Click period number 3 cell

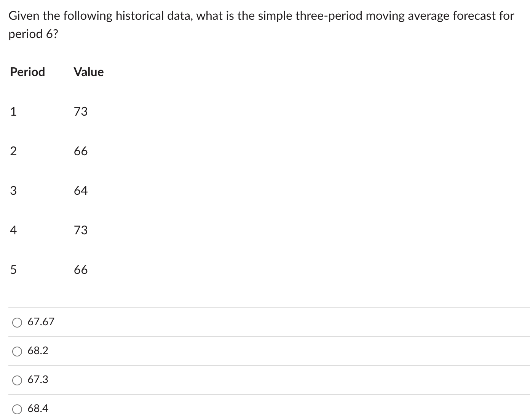pos(13,191)
